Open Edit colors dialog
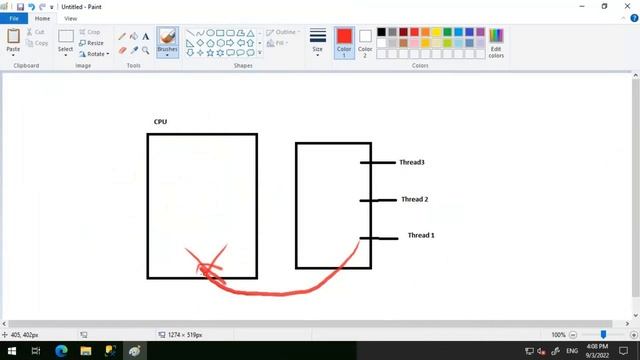 point(496,43)
